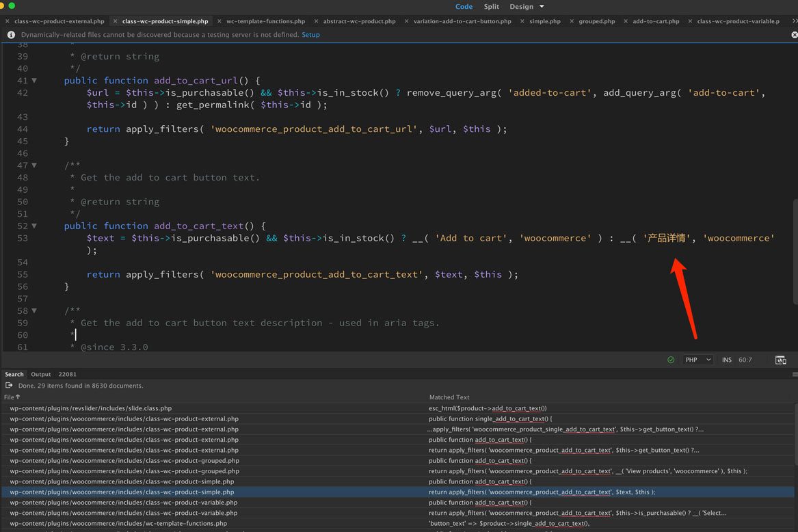Open the PHP language dropdown
Screen dimensions: 798x532
tap(697, 360)
